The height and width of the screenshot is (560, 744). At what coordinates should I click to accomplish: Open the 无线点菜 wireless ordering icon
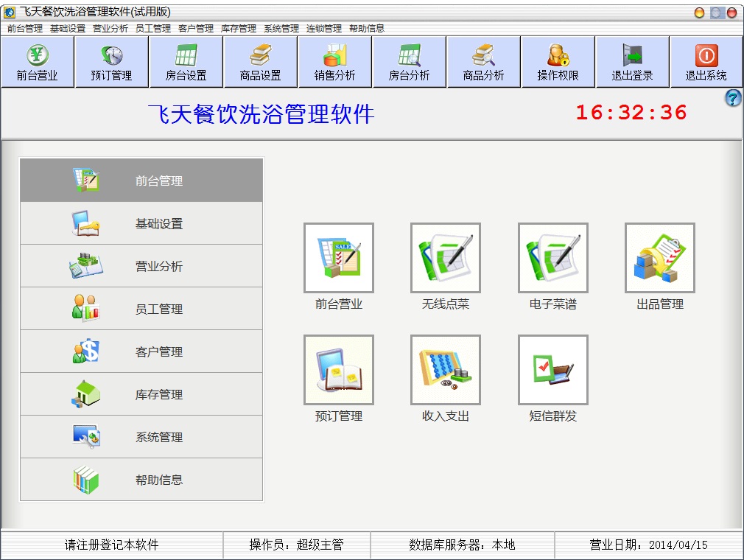445,258
